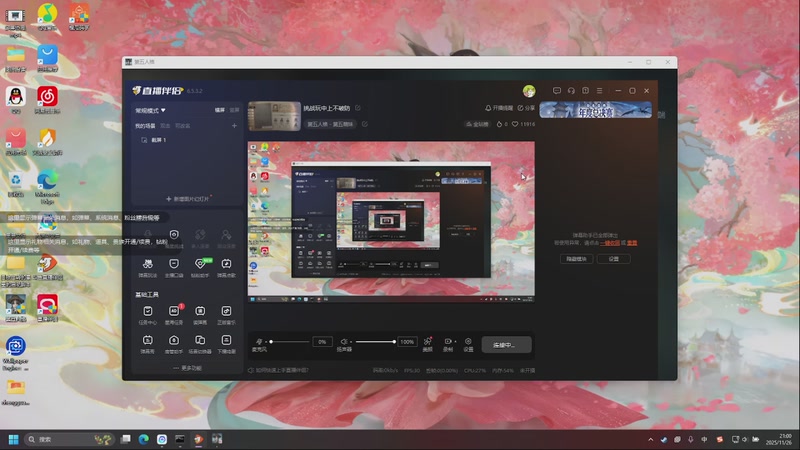Open 设置 gear next to record
Image resolution: width=800 pixels, height=450 pixels.
tap(468, 344)
